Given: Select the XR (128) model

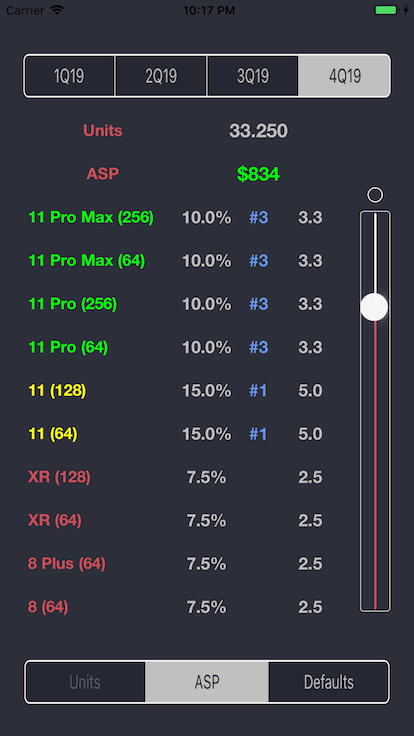Looking at the screenshot, I should 59,477.
